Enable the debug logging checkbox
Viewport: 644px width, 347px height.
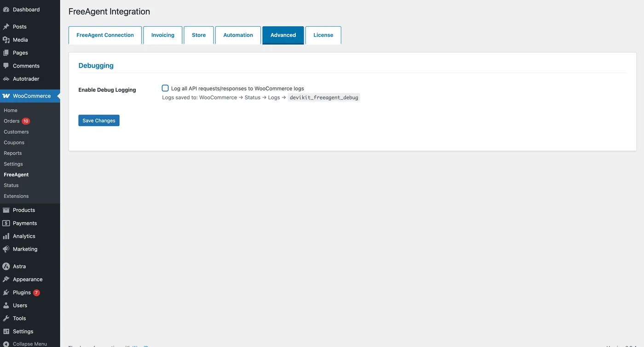(165, 88)
